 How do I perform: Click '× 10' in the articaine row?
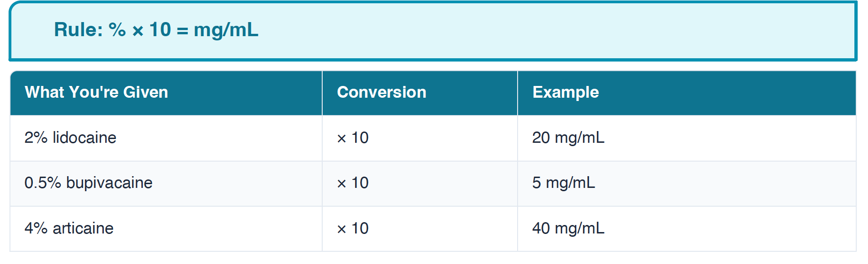[353, 228]
